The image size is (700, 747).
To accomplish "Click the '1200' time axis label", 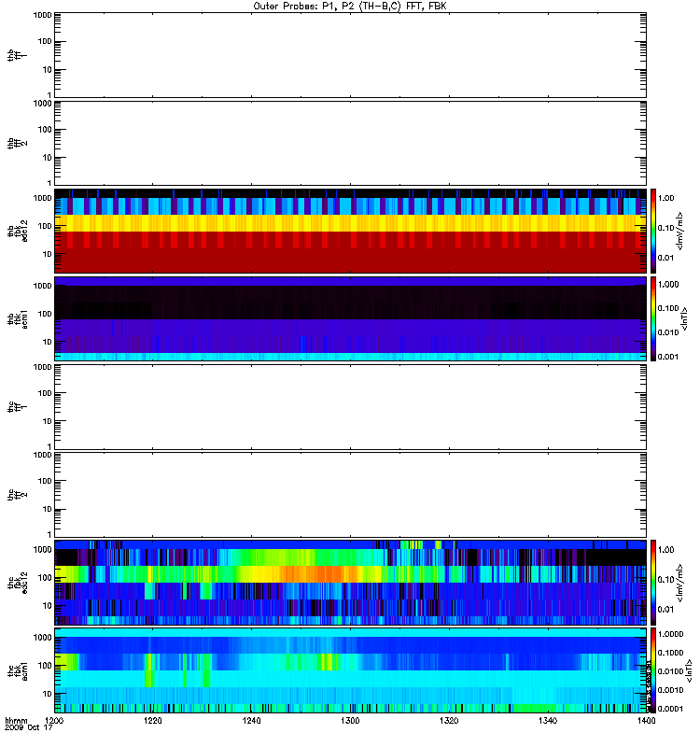I will point(54,720).
